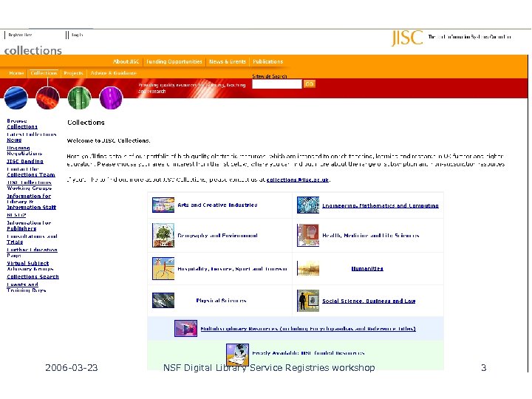Go to the Home tab

click(16, 73)
